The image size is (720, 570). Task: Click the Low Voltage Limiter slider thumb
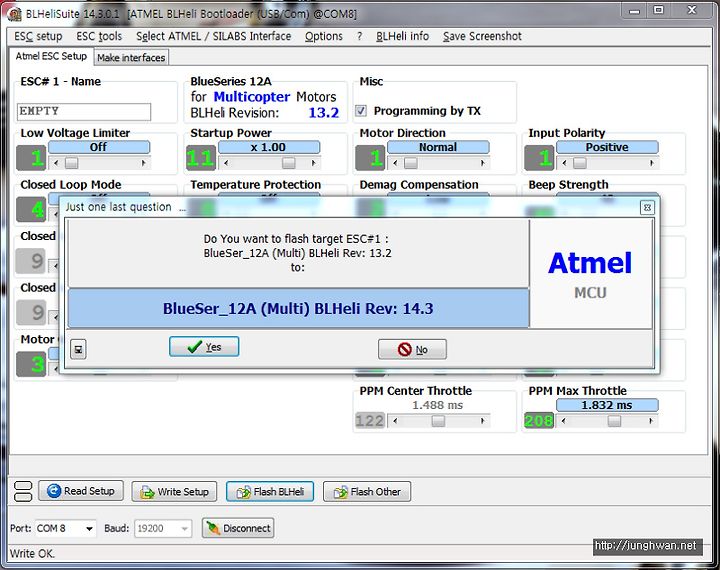[72, 163]
